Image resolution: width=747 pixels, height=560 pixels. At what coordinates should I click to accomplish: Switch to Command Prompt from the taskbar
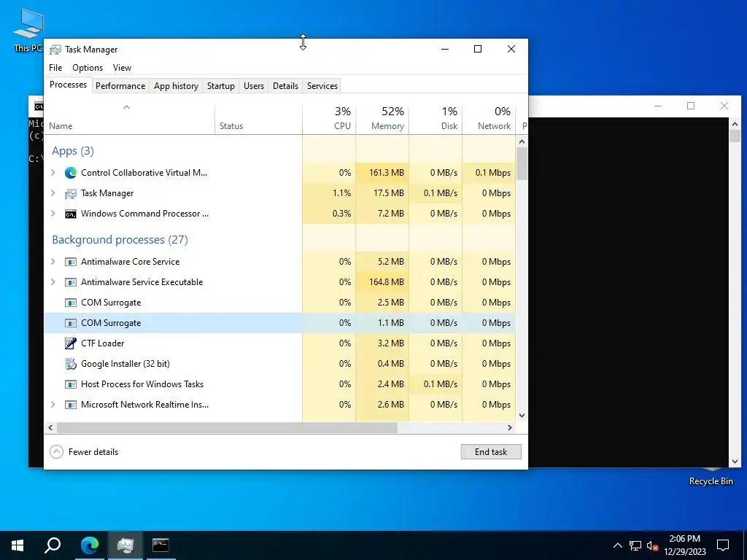tap(160, 545)
